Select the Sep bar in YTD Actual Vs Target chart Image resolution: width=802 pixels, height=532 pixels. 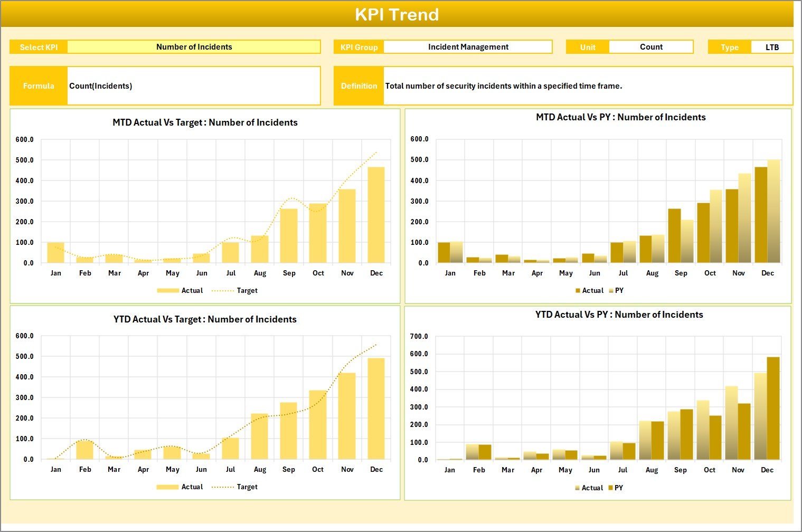tap(288, 431)
